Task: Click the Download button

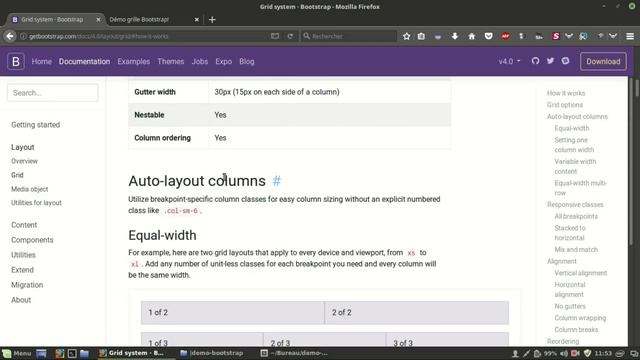Action: [603, 61]
